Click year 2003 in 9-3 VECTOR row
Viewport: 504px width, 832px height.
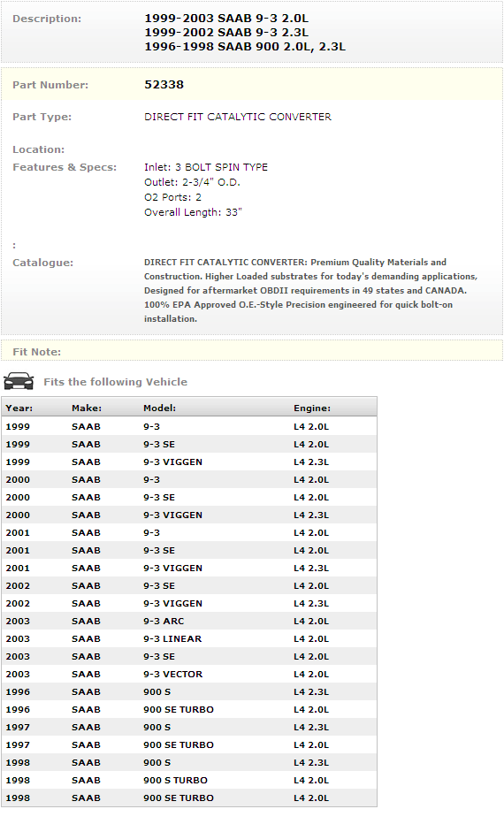point(18,675)
